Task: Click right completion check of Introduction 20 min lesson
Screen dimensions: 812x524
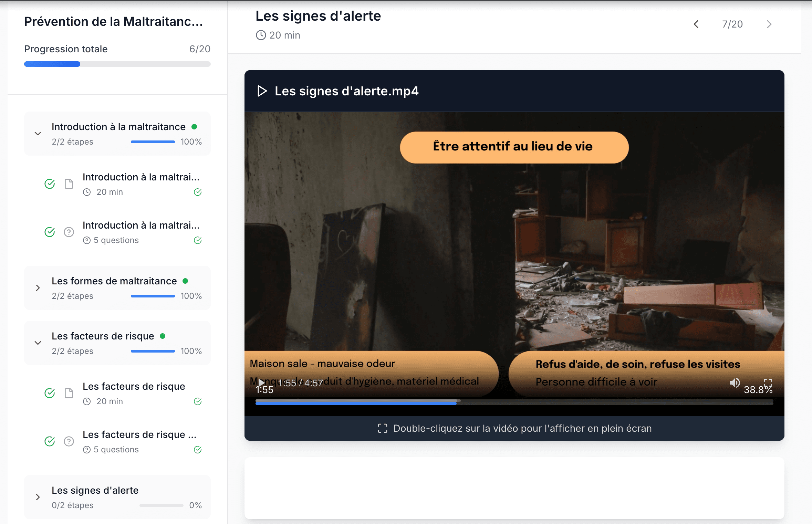Action: [x=198, y=192]
